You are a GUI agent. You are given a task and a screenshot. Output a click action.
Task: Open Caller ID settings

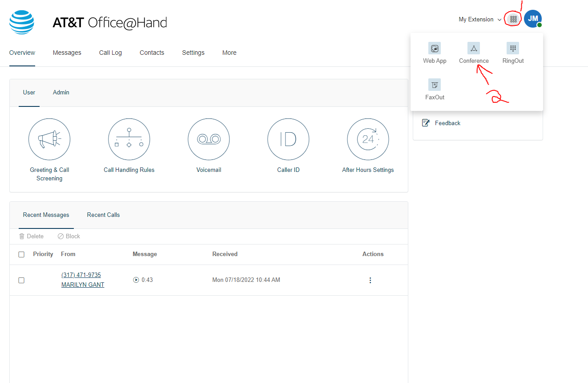[288, 146]
